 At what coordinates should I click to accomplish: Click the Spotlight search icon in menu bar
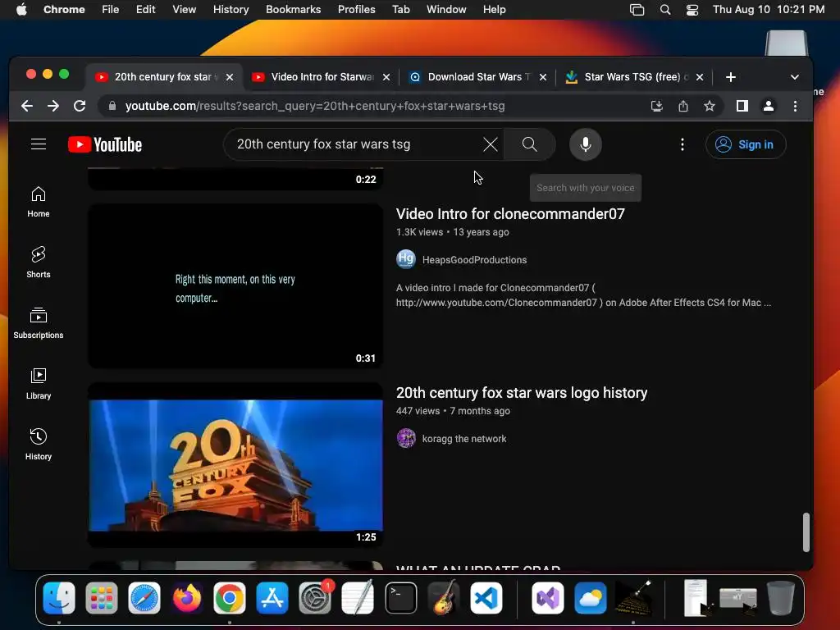[664, 10]
